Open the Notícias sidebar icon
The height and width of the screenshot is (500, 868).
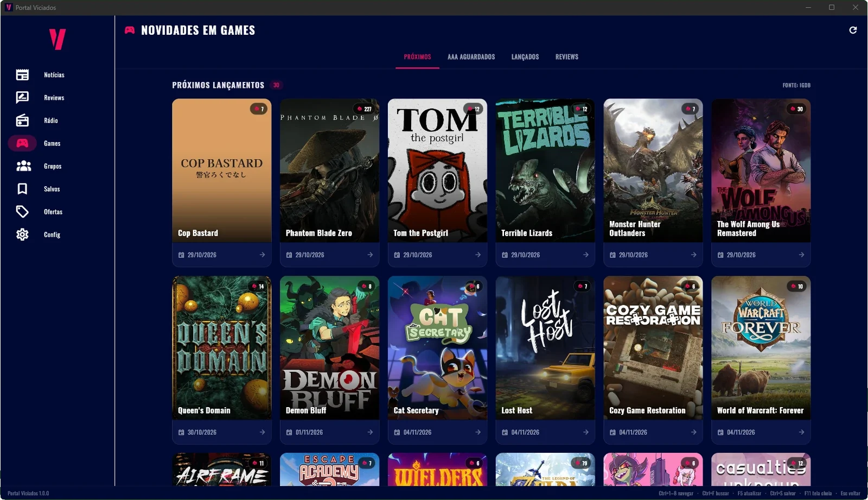(22, 75)
